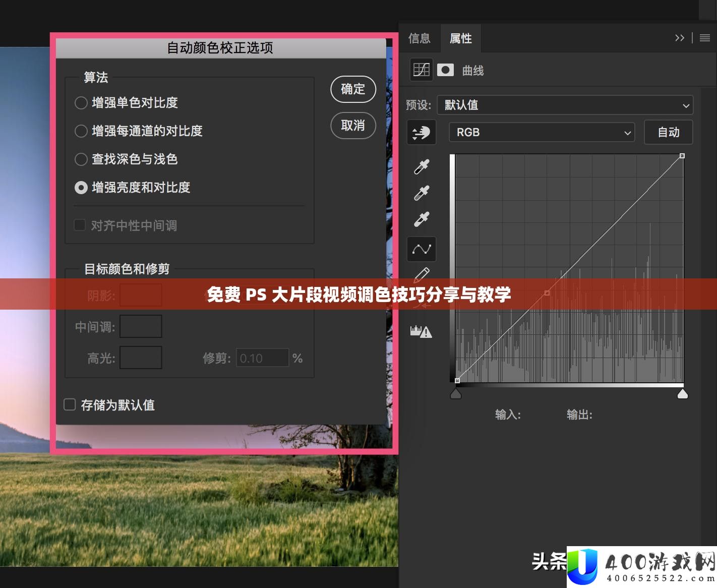Image resolution: width=717 pixels, height=588 pixels.
Task: Open the 预设 默认值 dropdown
Action: [x=565, y=105]
